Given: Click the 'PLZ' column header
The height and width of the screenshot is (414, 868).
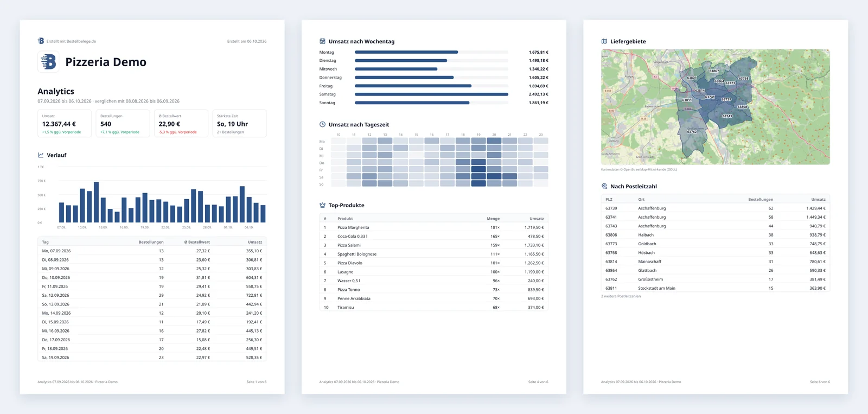Looking at the screenshot, I should pos(609,200).
